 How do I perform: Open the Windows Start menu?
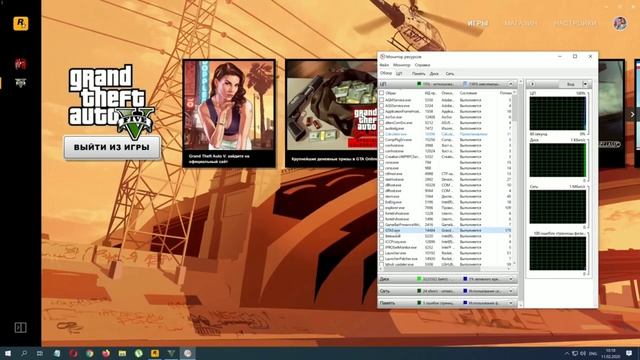tap(8, 353)
